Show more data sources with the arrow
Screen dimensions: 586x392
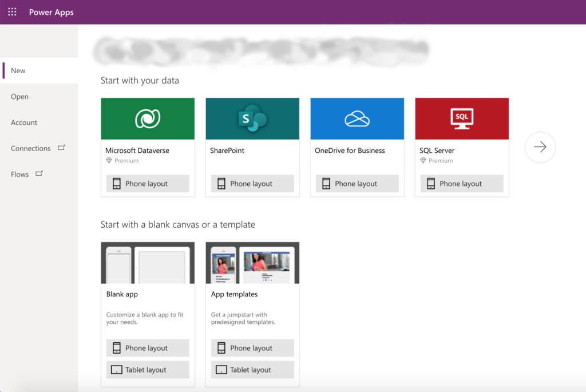point(540,147)
